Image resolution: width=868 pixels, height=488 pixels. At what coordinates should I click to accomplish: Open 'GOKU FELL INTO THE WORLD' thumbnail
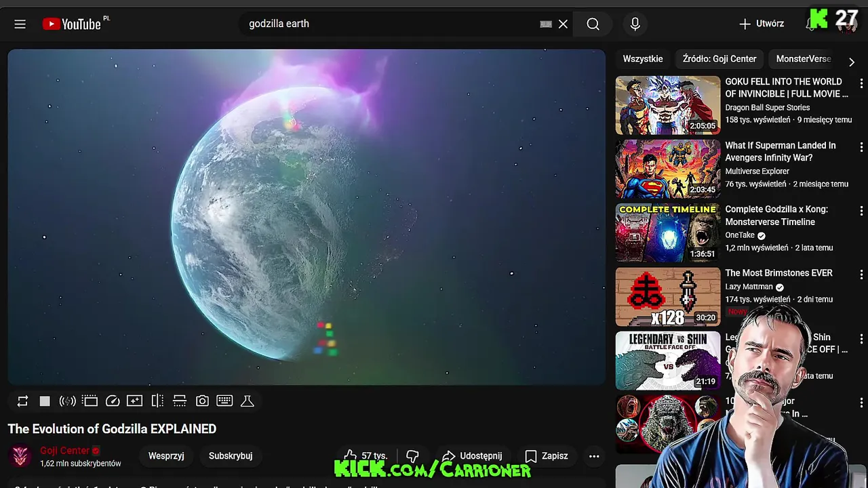[x=668, y=105]
